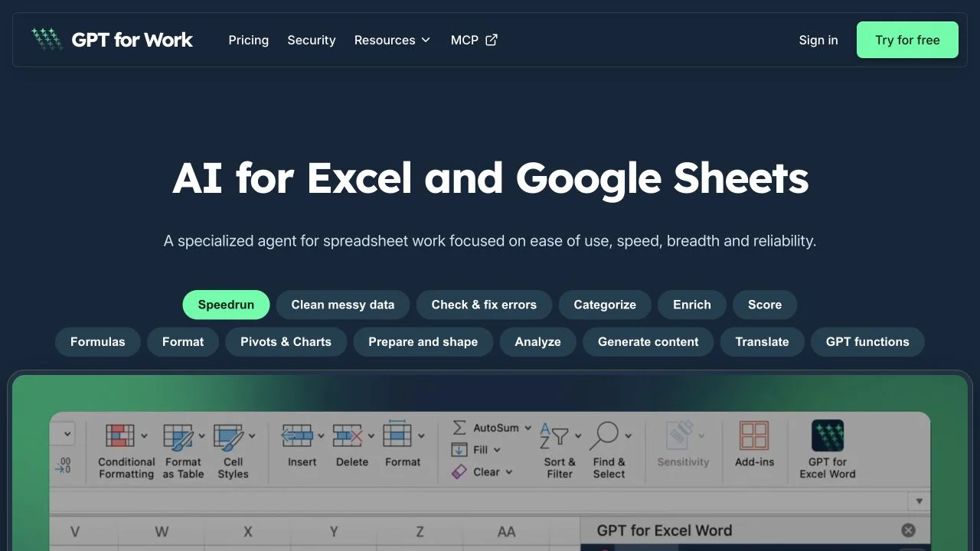Click the Format cells icon in ribbon
980x551 pixels.
point(397,434)
